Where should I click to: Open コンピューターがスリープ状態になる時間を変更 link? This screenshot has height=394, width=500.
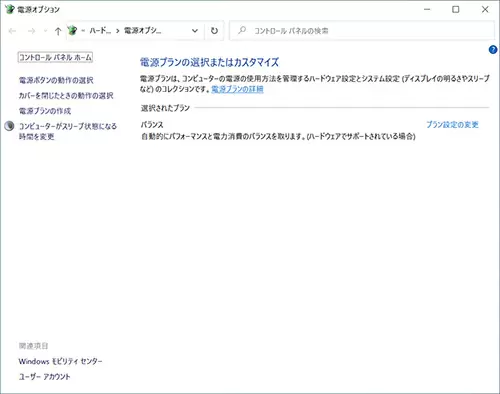68,131
